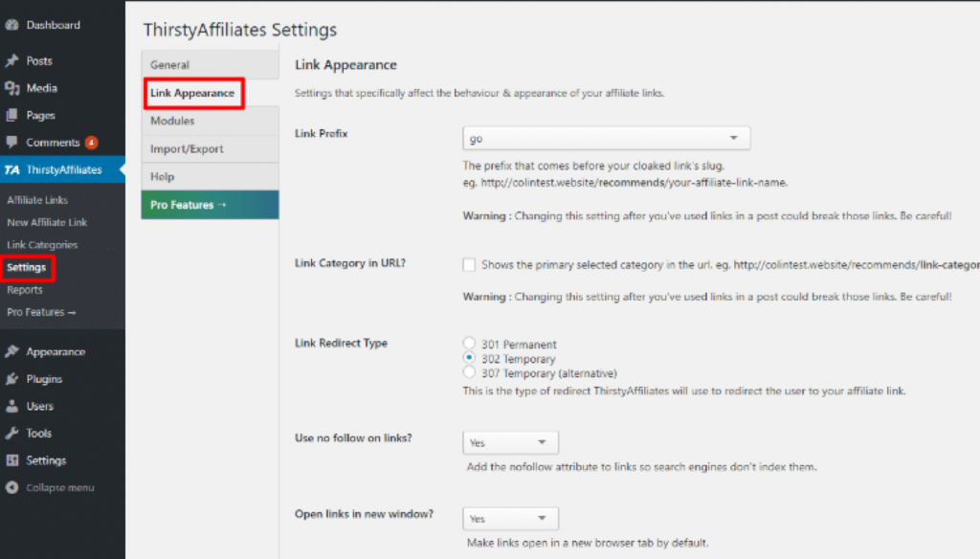The image size is (980, 559).
Task: Click the Tools wrench icon
Action: pyautogui.click(x=11, y=433)
